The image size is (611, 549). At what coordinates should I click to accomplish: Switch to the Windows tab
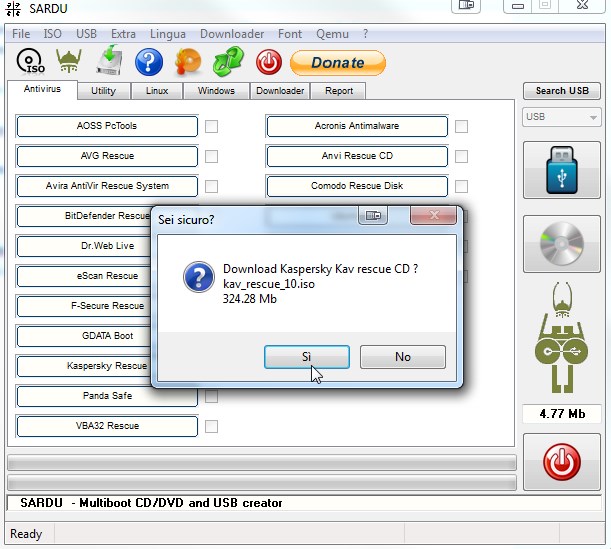(216, 91)
